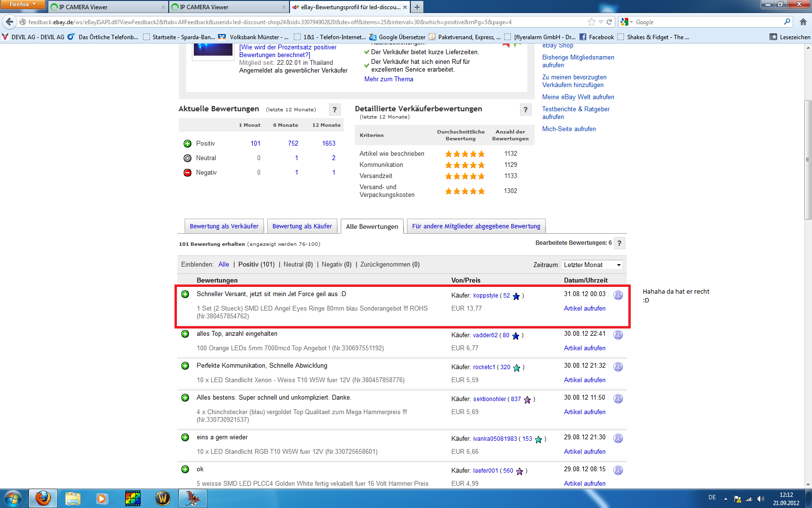The height and width of the screenshot is (508, 812).
Task: Click the help question mark beside Aktuelle Bewertungen
Action: (x=334, y=110)
